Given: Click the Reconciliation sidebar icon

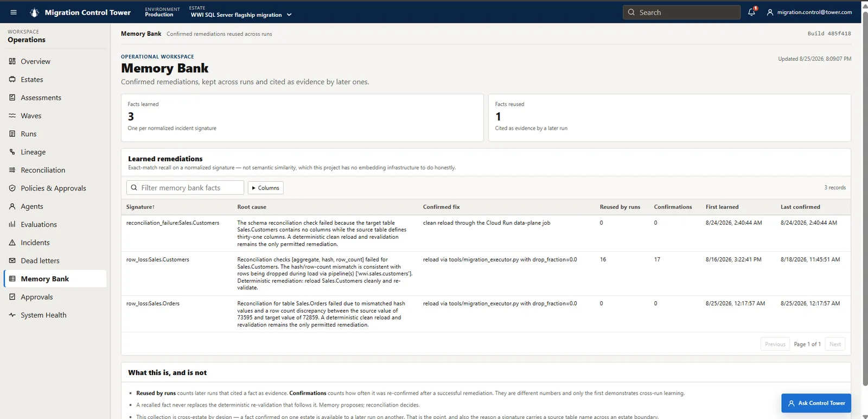Looking at the screenshot, I should coord(12,170).
